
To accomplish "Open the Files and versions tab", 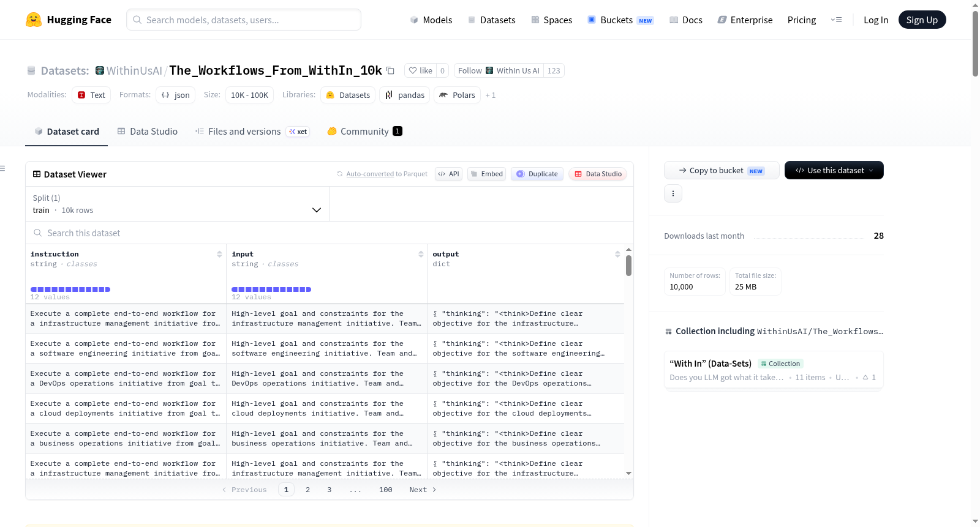I will click(252, 131).
